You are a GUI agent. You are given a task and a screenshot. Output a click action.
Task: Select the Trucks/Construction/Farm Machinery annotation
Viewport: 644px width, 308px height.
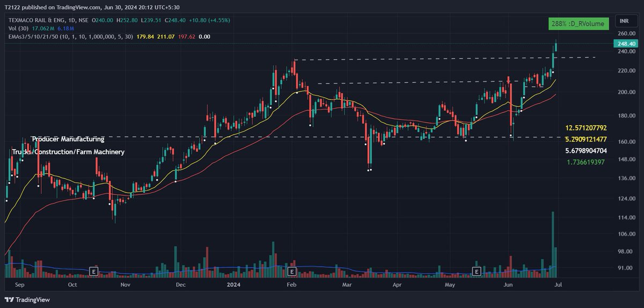click(x=68, y=152)
